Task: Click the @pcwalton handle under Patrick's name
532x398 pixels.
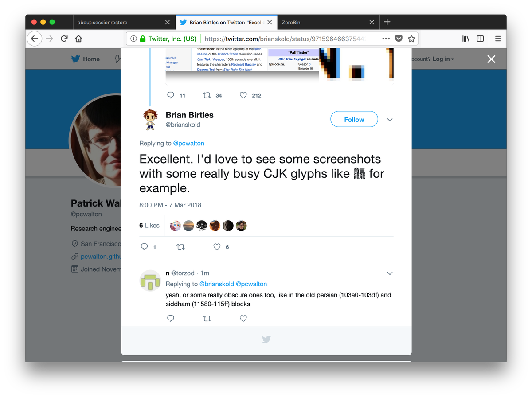Action: pyautogui.click(x=86, y=215)
